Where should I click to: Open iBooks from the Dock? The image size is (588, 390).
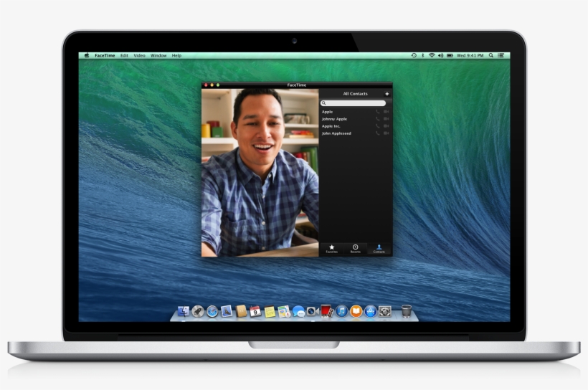356,311
